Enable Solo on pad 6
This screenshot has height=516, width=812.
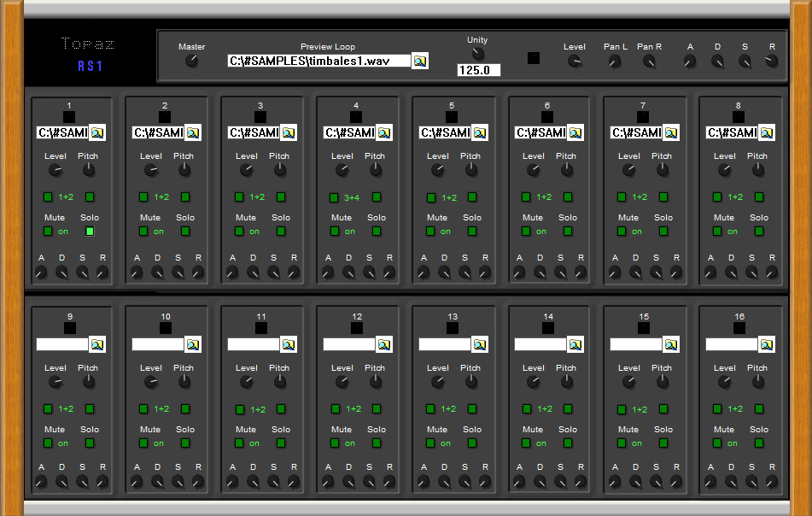pos(568,231)
